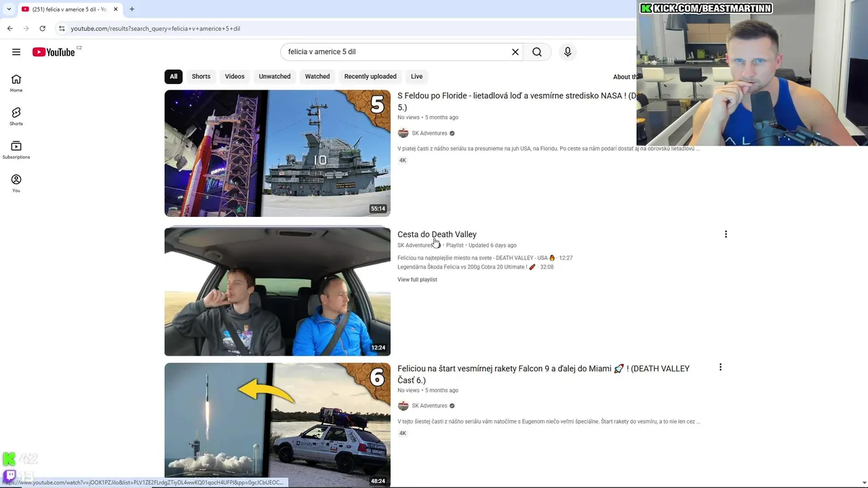The height and width of the screenshot is (488, 868).
Task: Open SK Adventures channel under Falcon 9 video
Action: [429, 405]
